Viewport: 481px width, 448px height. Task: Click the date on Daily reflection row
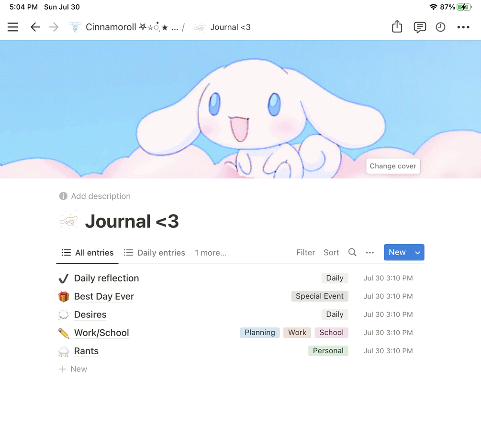388,278
